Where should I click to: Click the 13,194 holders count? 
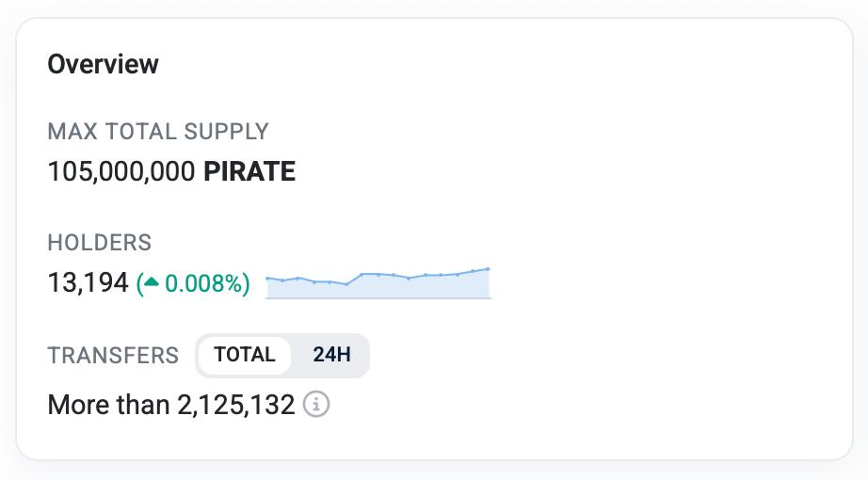(88, 282)
